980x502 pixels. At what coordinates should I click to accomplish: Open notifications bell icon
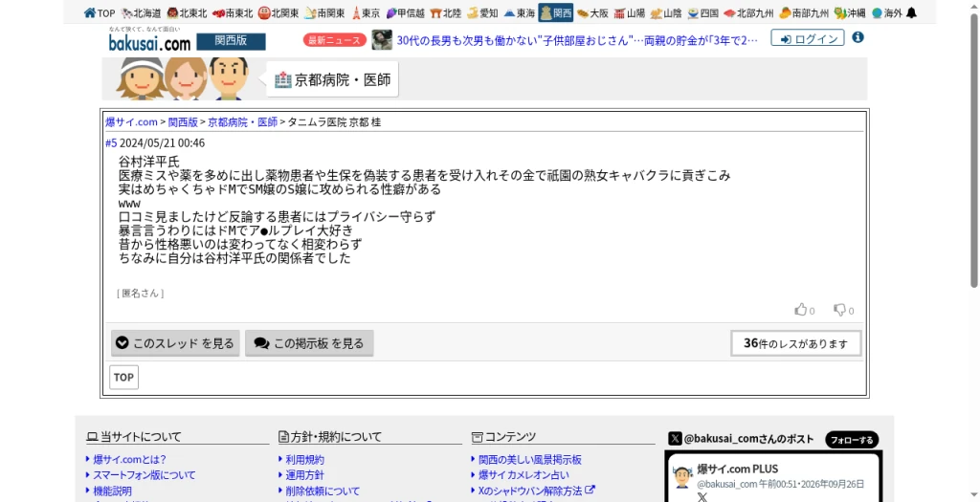tap(911, 12)
